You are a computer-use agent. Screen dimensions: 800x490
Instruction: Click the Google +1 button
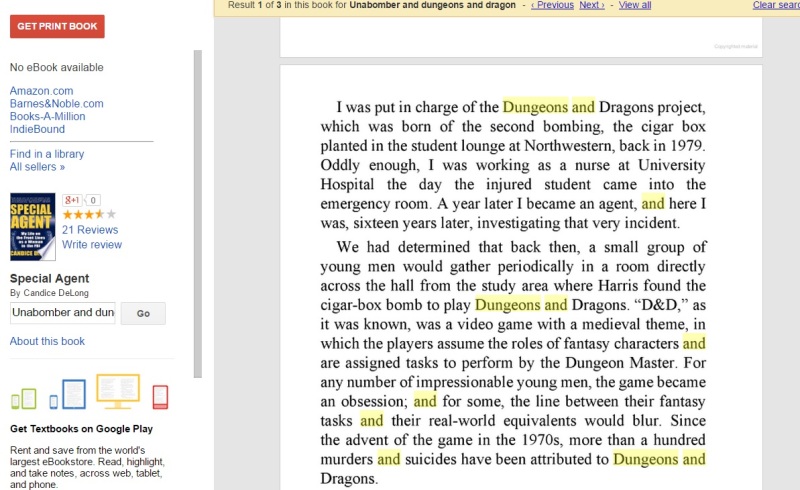pyautogui.click(x=72, y=200)
